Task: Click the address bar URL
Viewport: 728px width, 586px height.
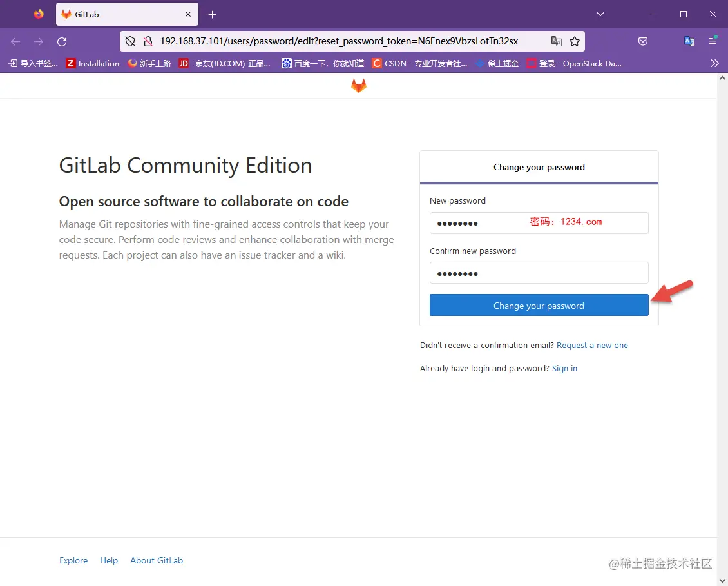Action: pos(339,41)
